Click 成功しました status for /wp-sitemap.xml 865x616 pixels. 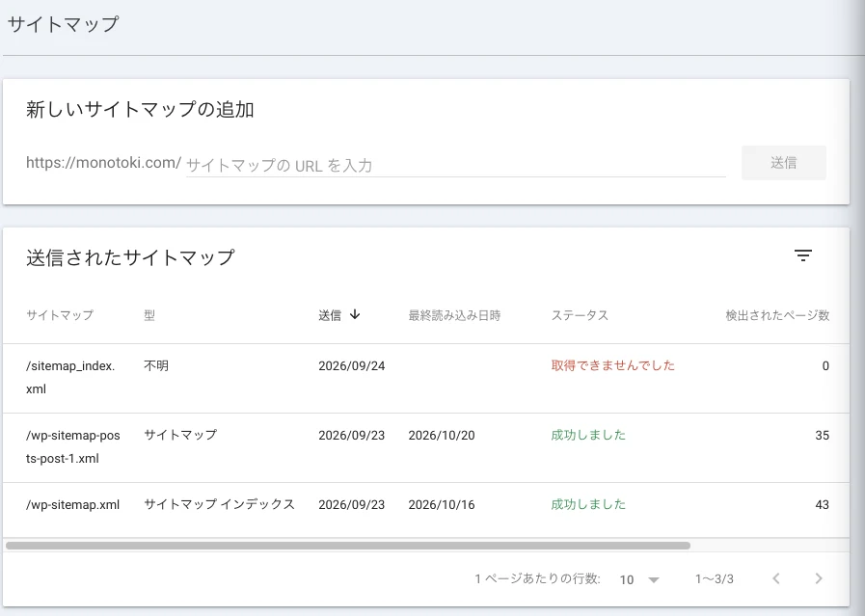click(588, 504)
